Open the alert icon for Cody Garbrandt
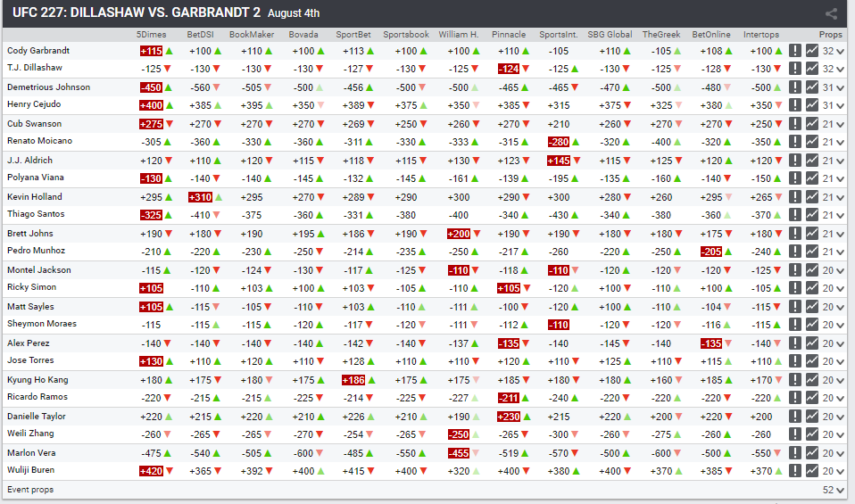This screenshot has width=855, height=504. click(795, 51)
